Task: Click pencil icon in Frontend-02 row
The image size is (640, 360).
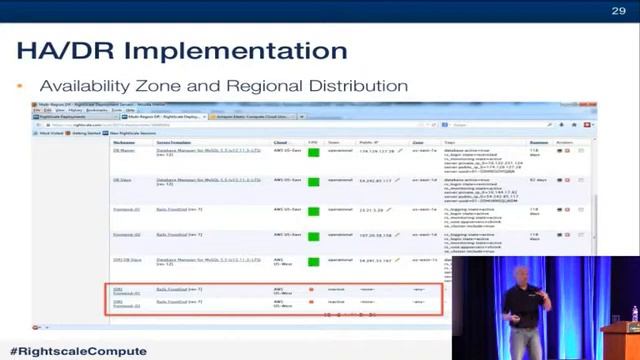Action: click(397, 235)
